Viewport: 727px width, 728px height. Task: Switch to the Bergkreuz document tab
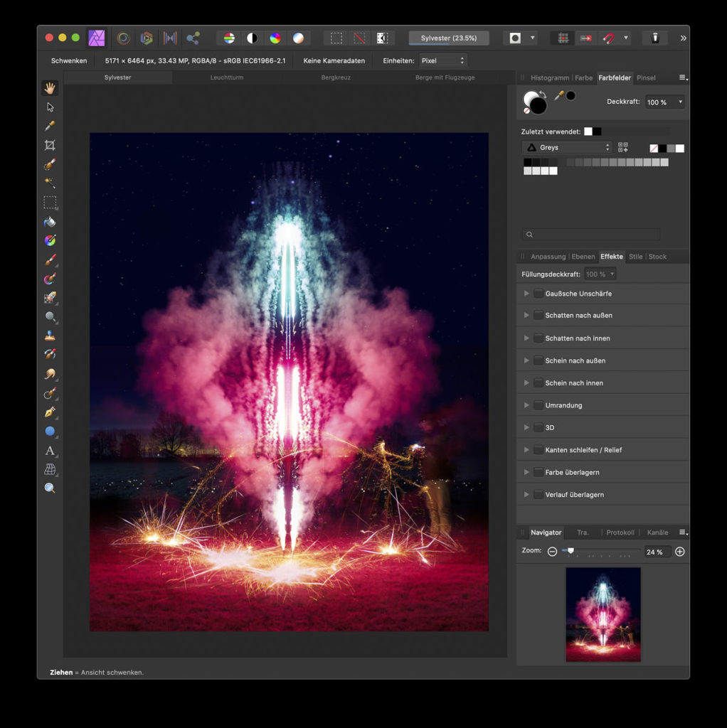tap(336, 77)
